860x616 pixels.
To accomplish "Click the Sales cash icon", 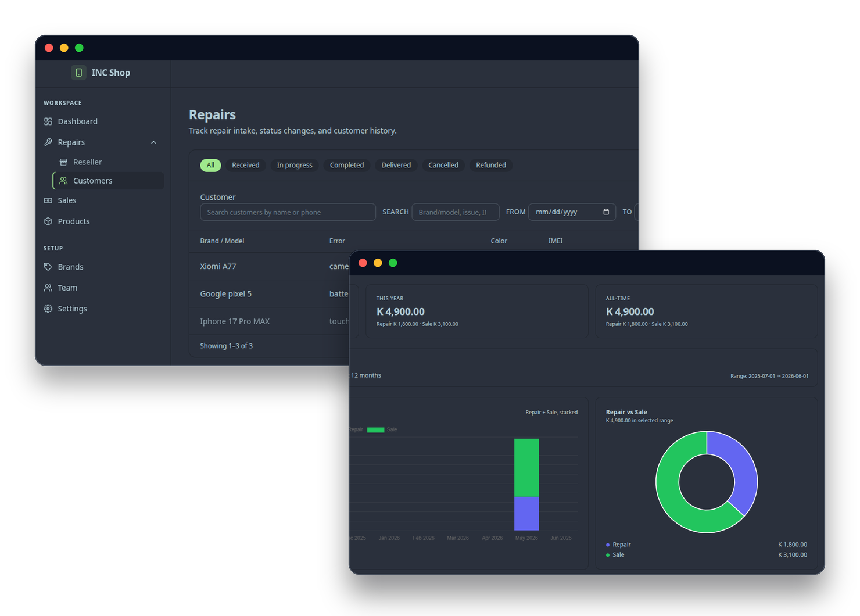I will click(48, 200).
